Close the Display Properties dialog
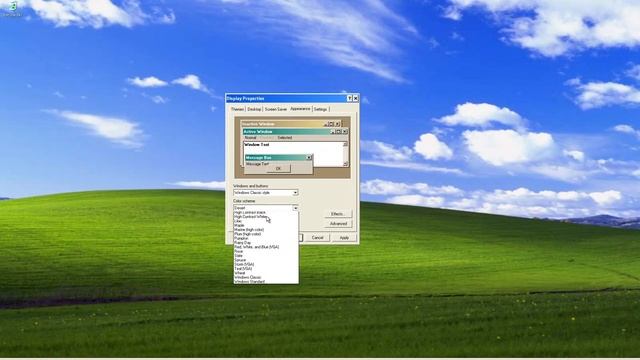The width and height of the screenshot is (640, 360). pyautogui.click(x=356, y=98)
